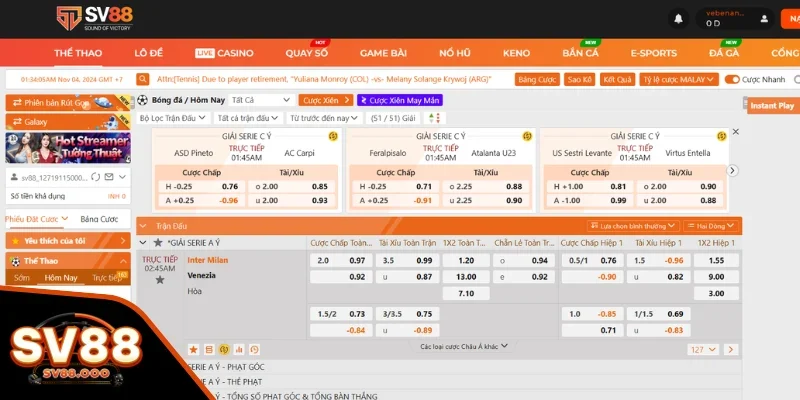The width and height of the screenshot is (800, 400).
Task: Open the GAME BÀI menu
Action: (383, 53)
